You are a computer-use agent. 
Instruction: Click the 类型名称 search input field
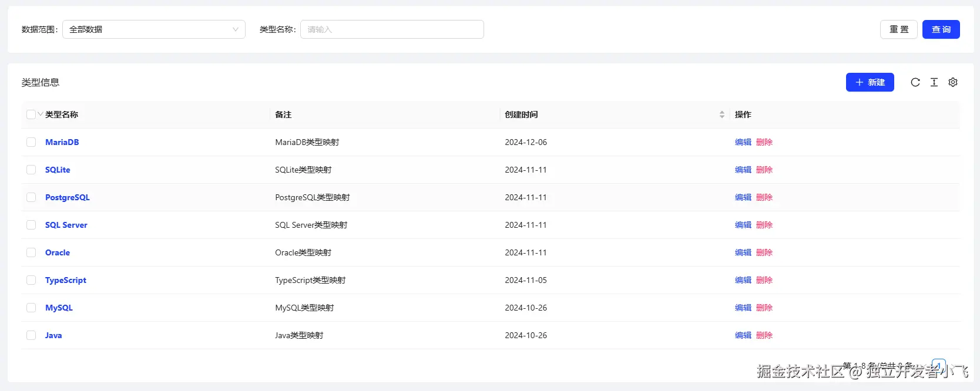coord(392,29)
